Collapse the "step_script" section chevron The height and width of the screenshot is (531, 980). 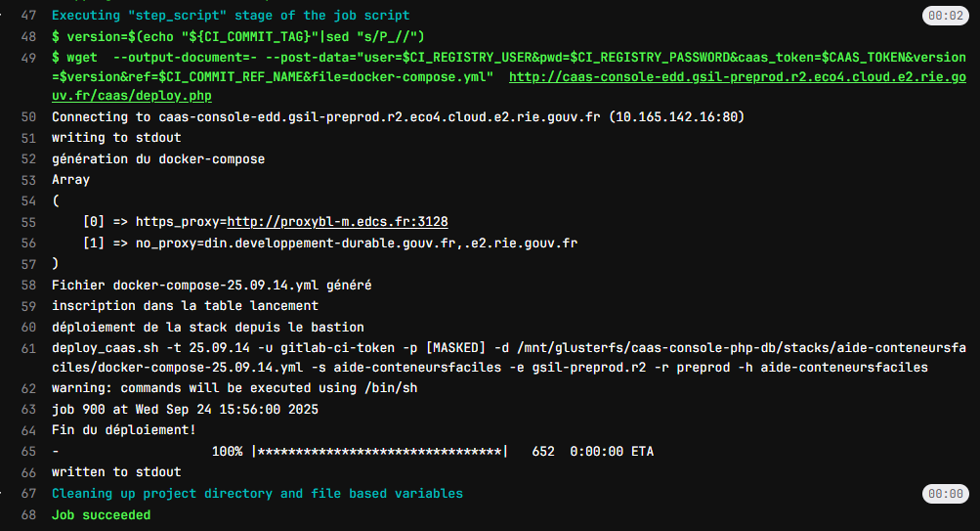[x=7, y=16]
